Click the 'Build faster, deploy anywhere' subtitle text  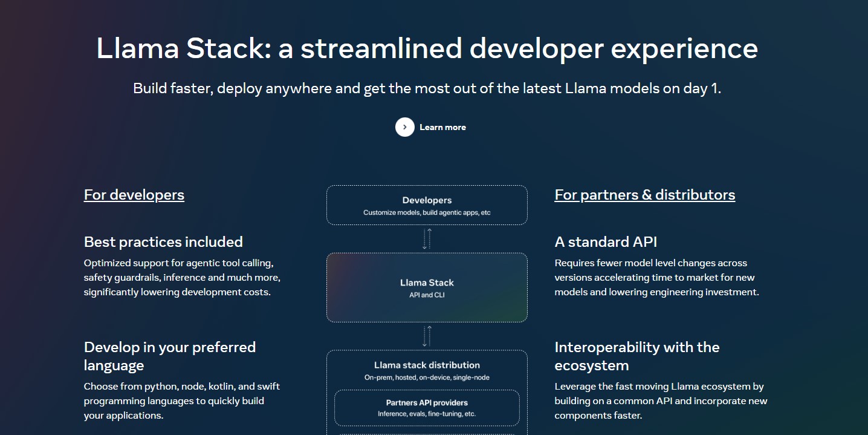[x=427, y=88]
